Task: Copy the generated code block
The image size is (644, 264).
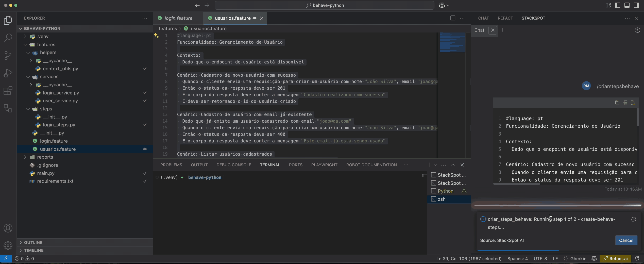Action: tap(617, 103)
